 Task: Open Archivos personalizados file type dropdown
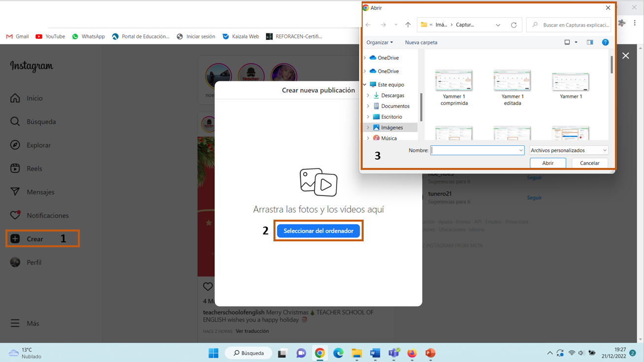pos(569,150)
